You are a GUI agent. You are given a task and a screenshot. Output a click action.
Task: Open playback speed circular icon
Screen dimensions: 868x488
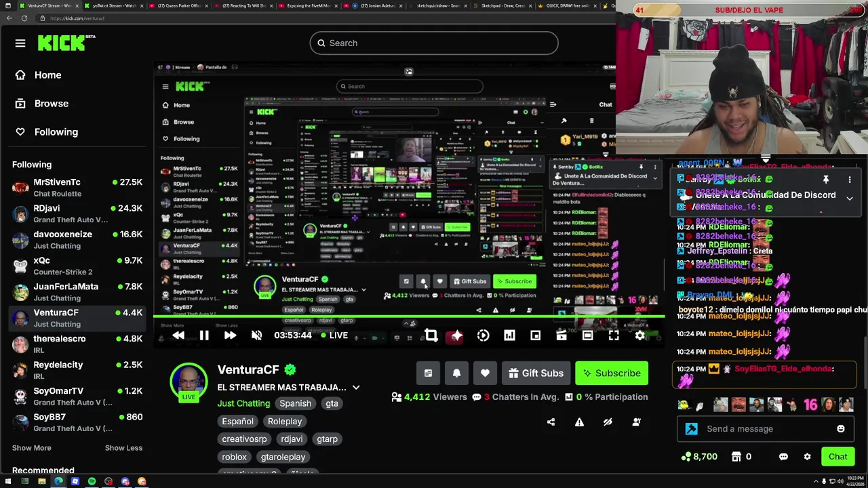tap(483, 335)
